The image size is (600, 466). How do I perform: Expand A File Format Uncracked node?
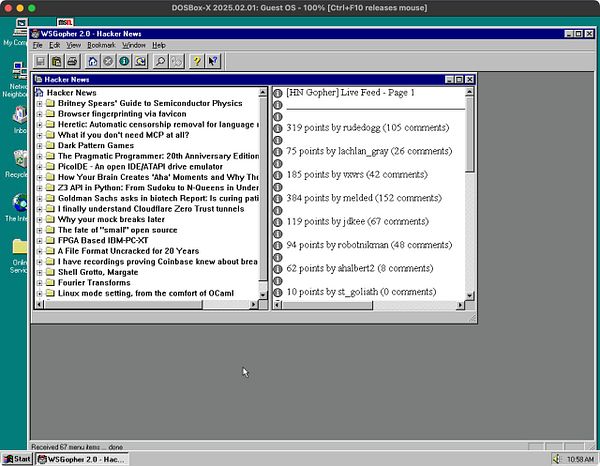click(x=39, y=251)
